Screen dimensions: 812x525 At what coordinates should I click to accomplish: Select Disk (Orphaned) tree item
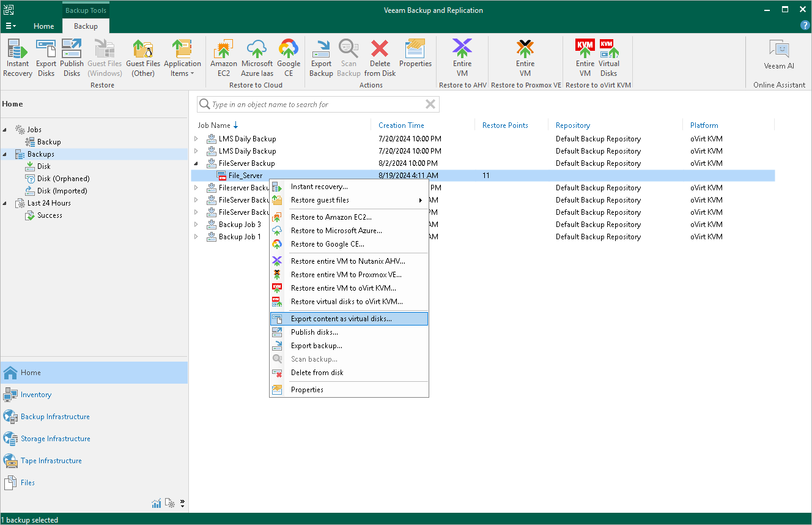click(63, 179)
